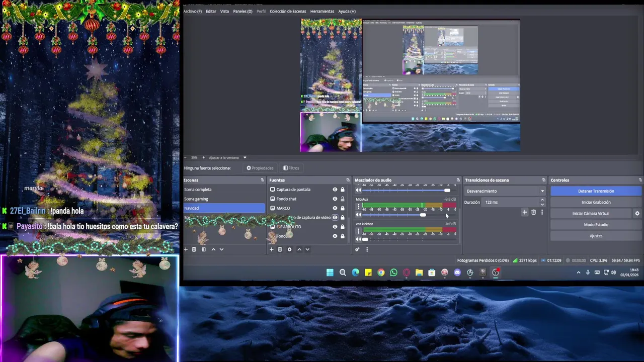Open the Herramientas menu

point(322,11)
